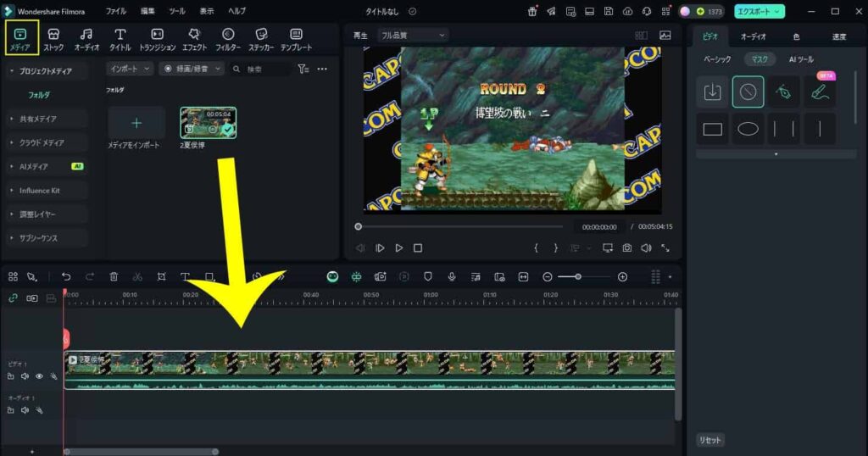Viewport: 868px width, 456px height.
Task: Expand クラウドメディア in the sidebar
Action: coord(12,142)
